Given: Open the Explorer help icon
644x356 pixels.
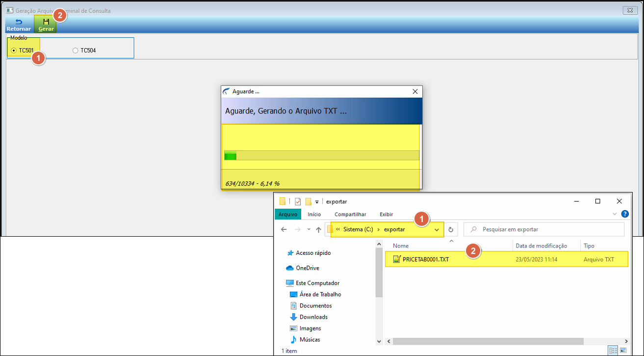Looking at the screenshot, I should 625,214.
